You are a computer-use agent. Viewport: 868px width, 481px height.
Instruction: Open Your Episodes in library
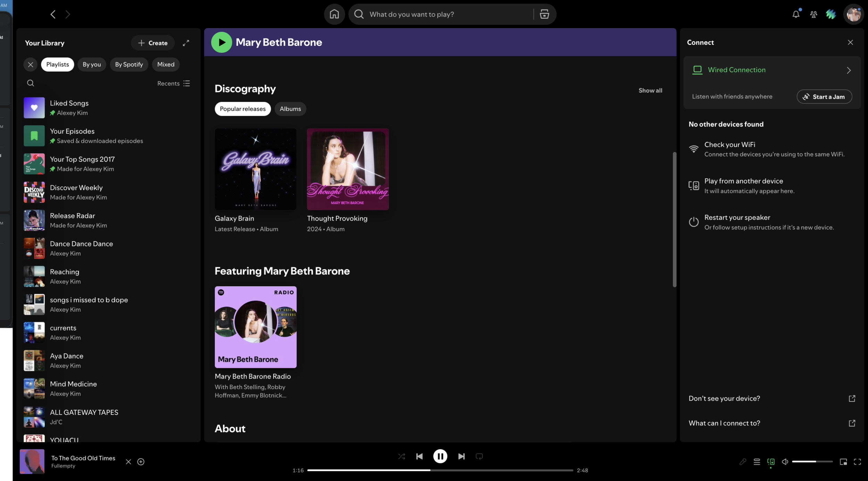(108, 136)
